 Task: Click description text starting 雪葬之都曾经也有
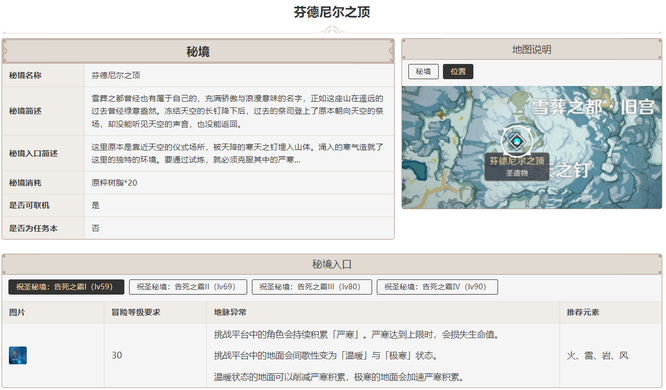point(237,111)
